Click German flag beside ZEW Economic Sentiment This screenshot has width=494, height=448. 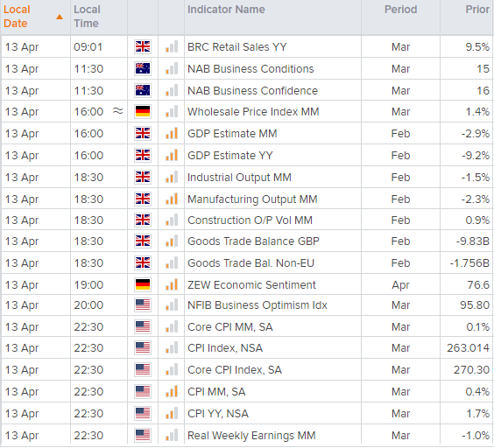tap(143, 284)
